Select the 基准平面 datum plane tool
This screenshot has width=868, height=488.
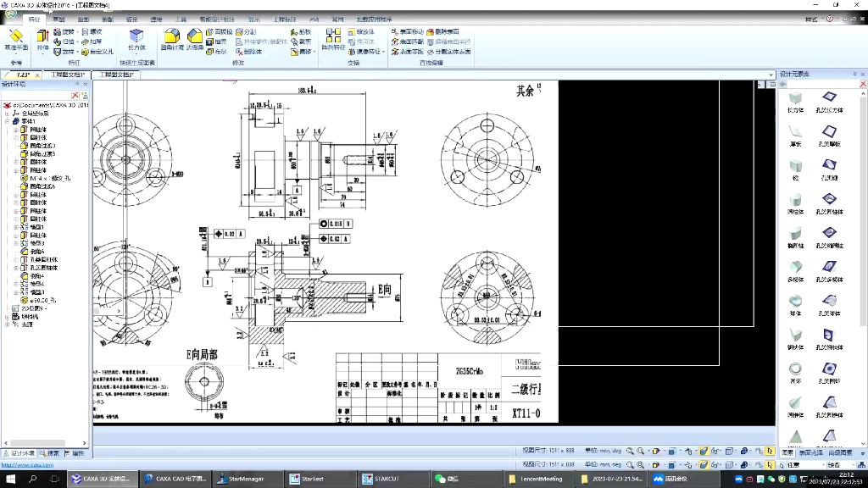(x=16, y=40)
